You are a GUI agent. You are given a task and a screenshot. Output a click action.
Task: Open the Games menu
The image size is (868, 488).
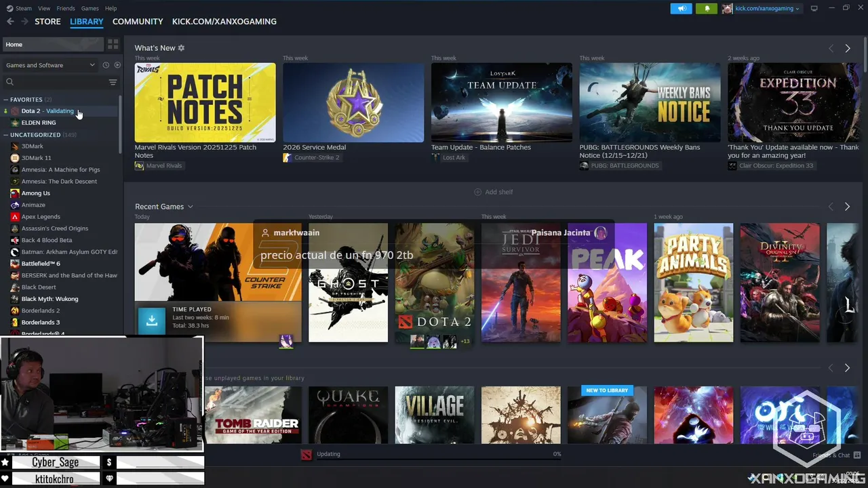(x=90, y=8)
